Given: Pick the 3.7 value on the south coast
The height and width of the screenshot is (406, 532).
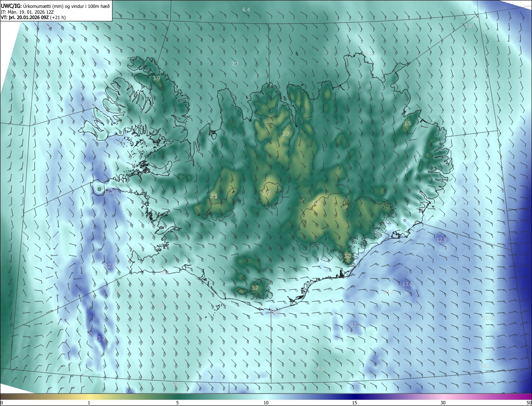Looking at the screenshot, I should [x=255, y=288].
